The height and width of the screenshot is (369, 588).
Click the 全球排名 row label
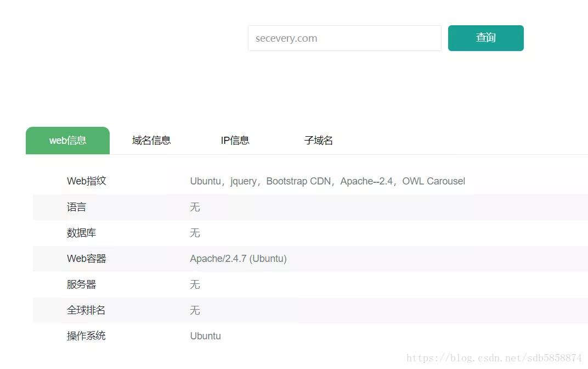[86, 310]
